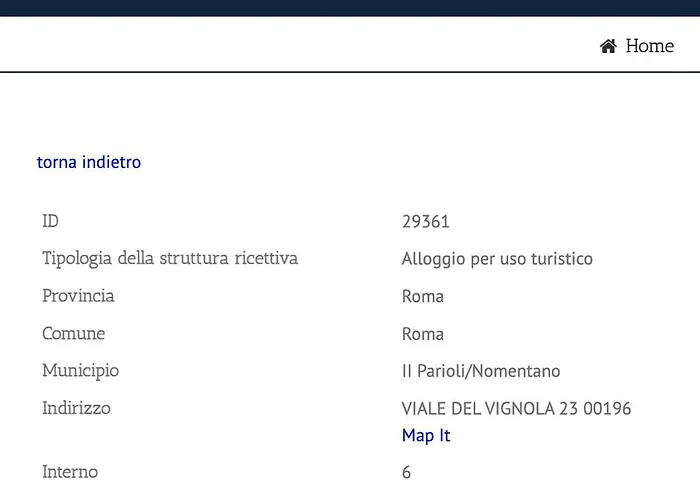The width and height of the screenshot is (700, 500).
Task: Select the Provincia value Roma
Action: pos(423,296)
